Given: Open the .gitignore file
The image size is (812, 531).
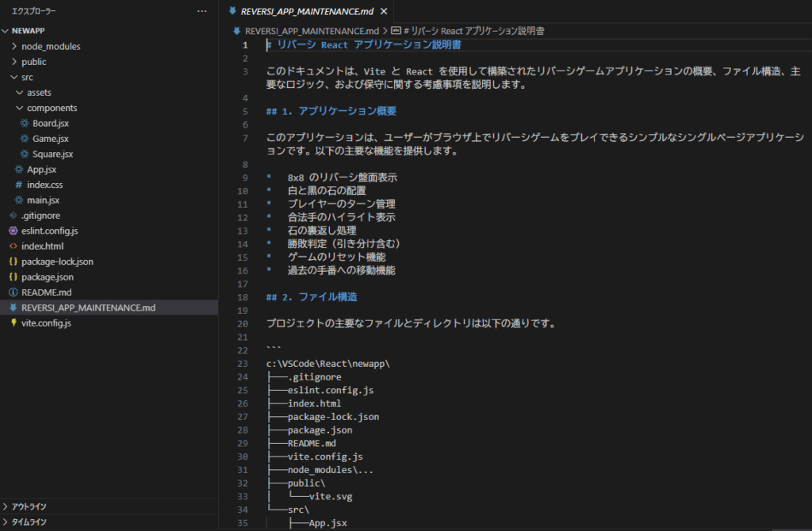Looking at the screenshot, I should tap(40, 216).
